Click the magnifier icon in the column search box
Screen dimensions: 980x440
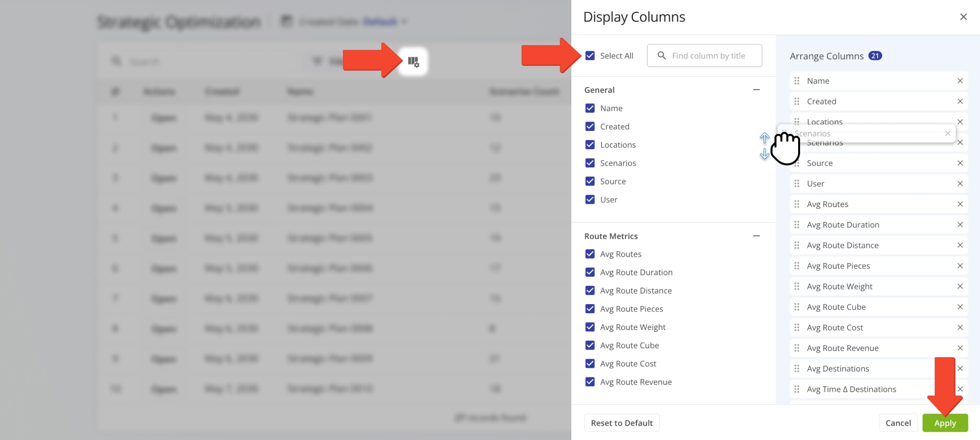(x=661, y=55)
